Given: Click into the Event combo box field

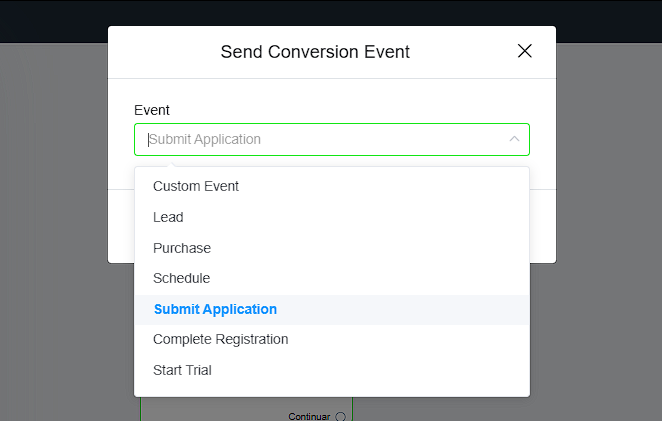Looking at the screenshot, I should click(x=320, y=139).
